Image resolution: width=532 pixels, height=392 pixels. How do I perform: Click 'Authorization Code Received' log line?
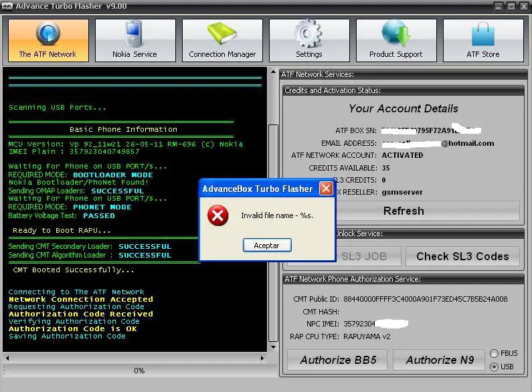(81, 314)
